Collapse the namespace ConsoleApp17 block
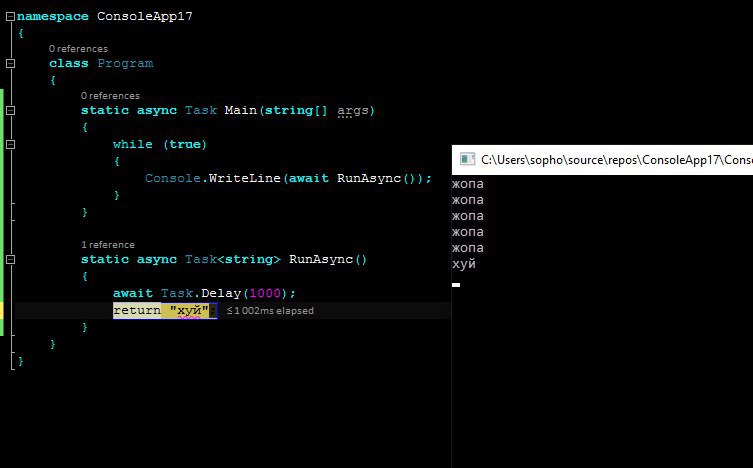The width and height of the screenshot is (753, 468). point(10,16)
